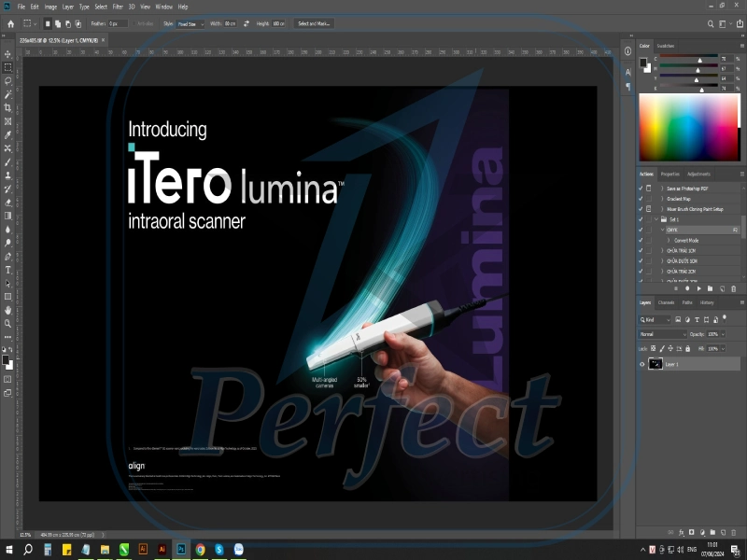The width and height of the screenshot is (747, 560).
Task: Toggle the checkmark for Set 1
Action: click(x=641, y=219)
